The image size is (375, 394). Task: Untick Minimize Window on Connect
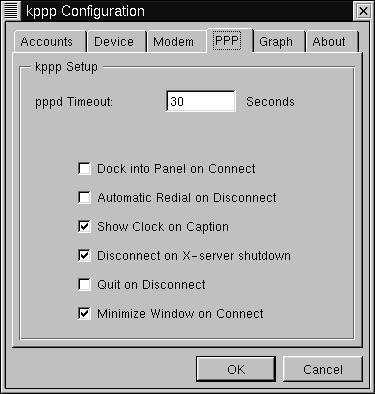[x=84, y=314]
